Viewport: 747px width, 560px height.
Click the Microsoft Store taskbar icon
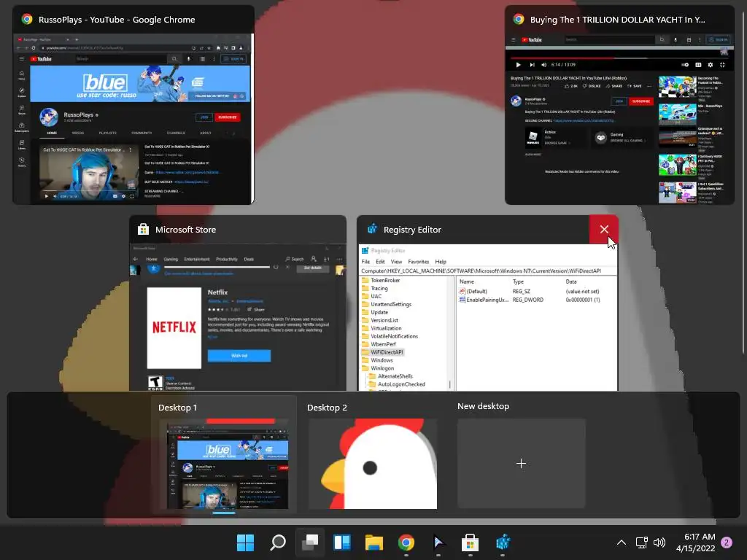tap(470, 542)
